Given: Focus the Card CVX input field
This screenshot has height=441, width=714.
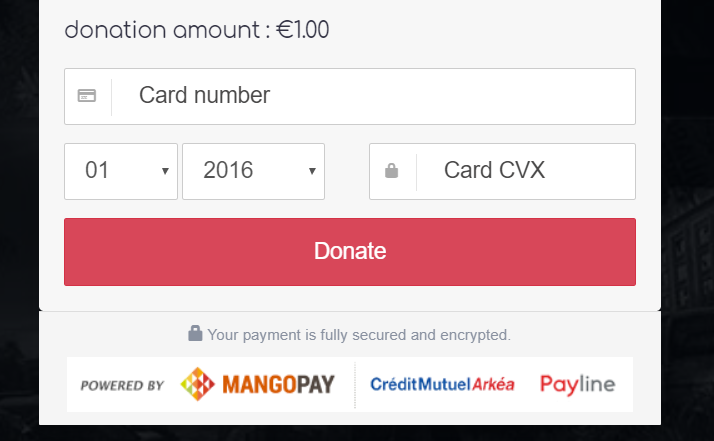Looking at the screenshot, I should pos(502,171).
